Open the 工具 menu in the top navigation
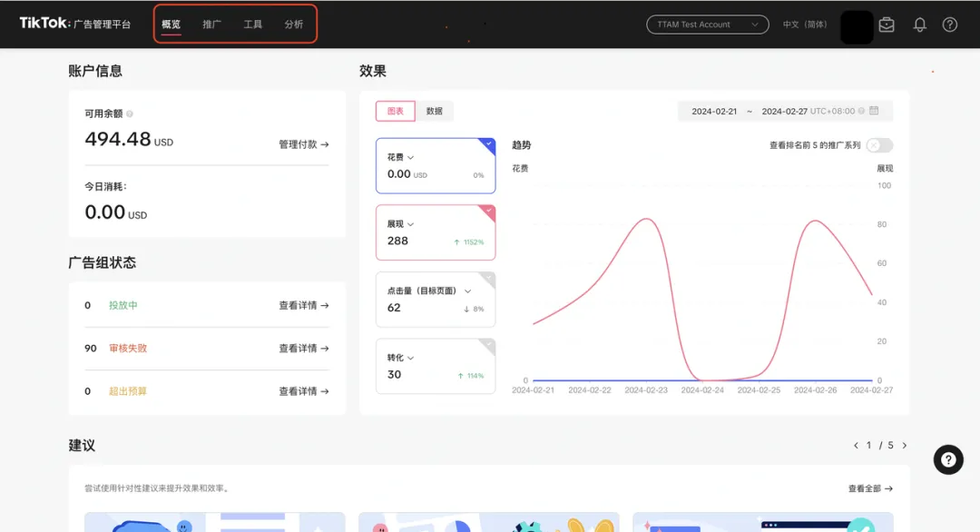Viewport: 980px width, 532px height. pyautogui.click(x=252, y=25)
